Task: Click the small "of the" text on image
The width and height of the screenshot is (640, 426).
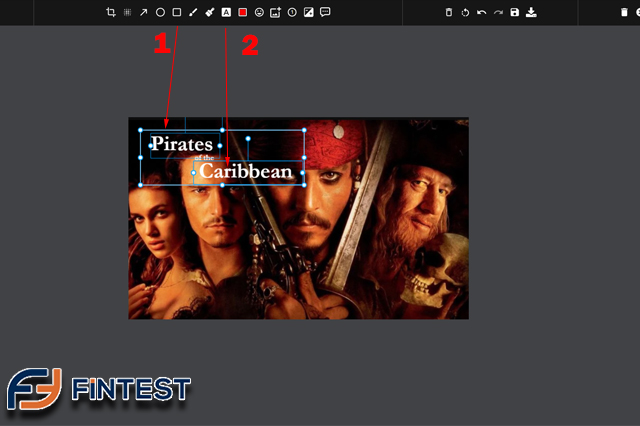Action: coord(204,158)
